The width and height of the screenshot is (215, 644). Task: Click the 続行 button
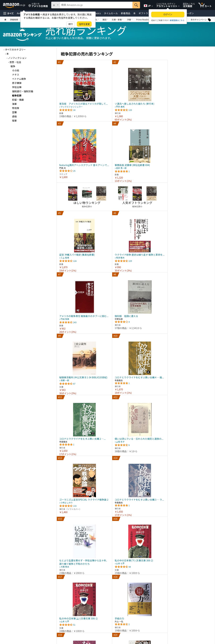point(71,24)
